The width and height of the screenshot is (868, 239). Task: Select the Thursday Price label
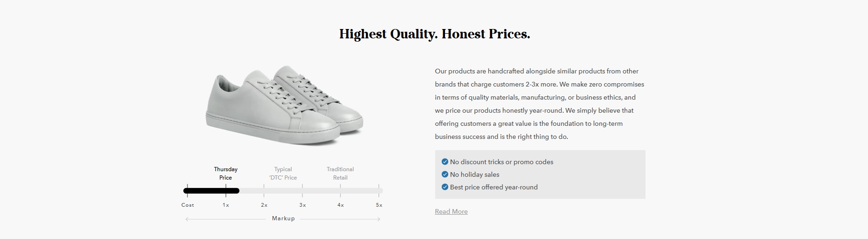226,174
